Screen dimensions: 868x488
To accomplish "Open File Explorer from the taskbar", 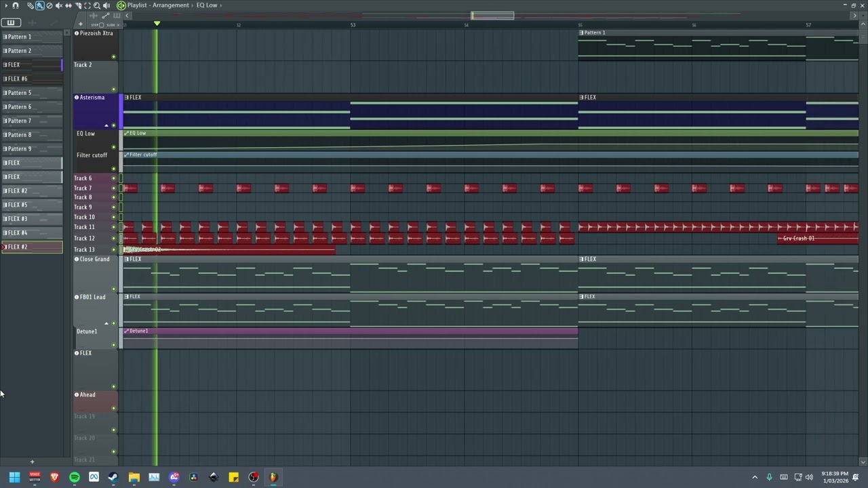I will click(x=134, y=477).
